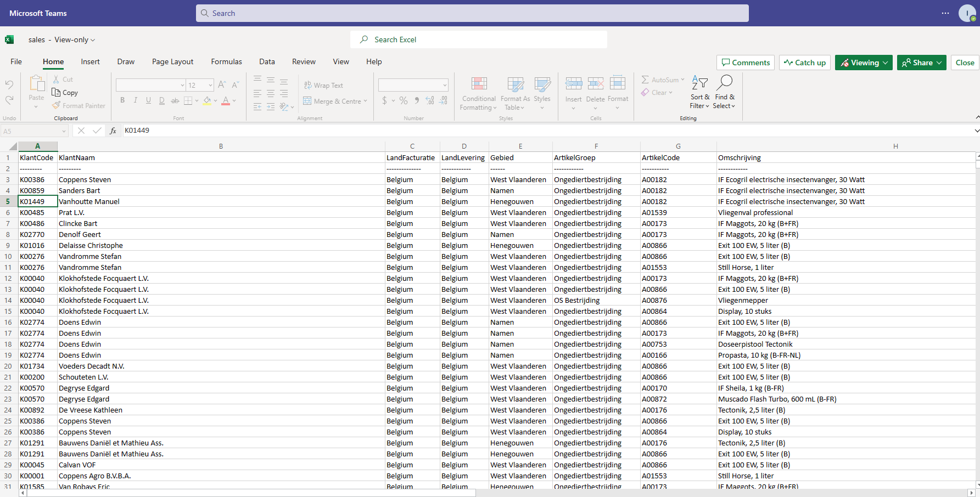
Task: Click the insert function fx icon
Action: click(x=113, y=131)
